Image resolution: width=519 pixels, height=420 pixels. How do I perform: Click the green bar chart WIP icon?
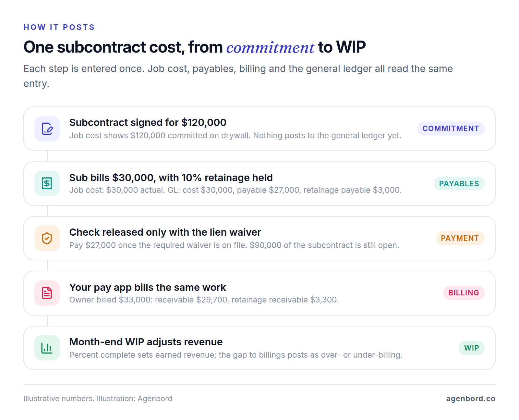tap(47, 348)
